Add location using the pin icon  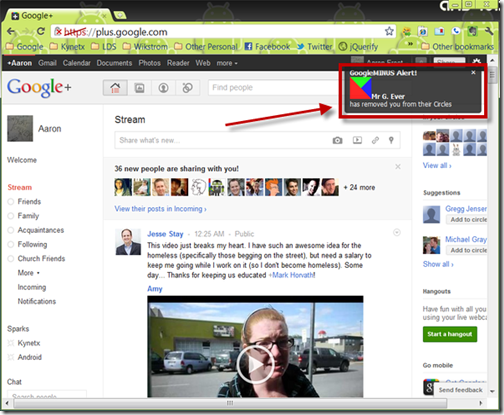391,140
